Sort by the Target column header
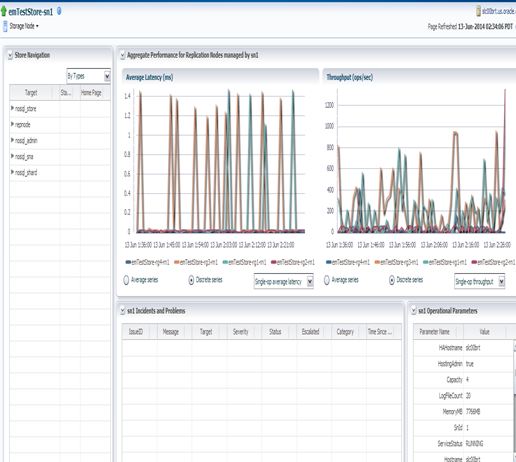This screenshot has width=516, height=462. click(31, 93)
